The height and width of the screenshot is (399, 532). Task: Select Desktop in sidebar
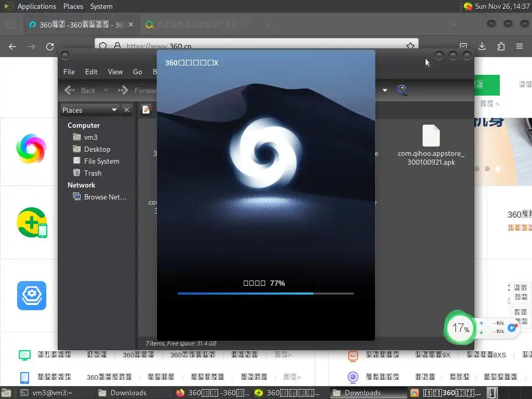pos(92,149)
